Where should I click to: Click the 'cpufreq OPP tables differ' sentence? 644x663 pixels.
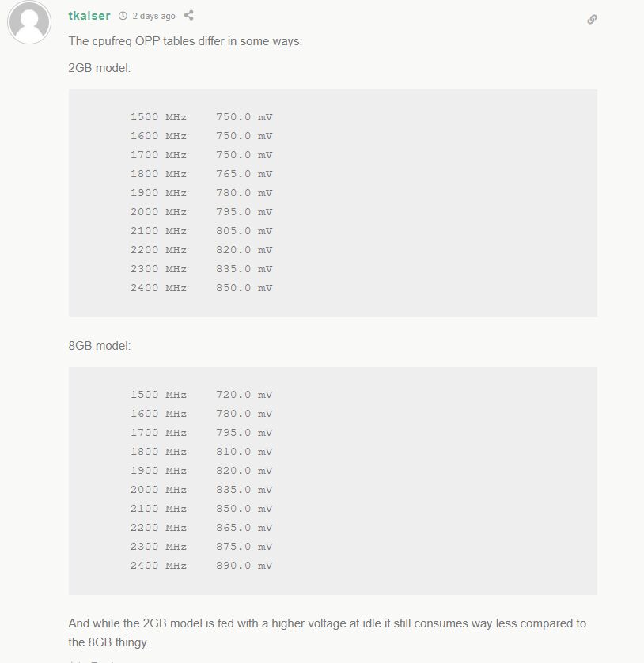[185, 41]
